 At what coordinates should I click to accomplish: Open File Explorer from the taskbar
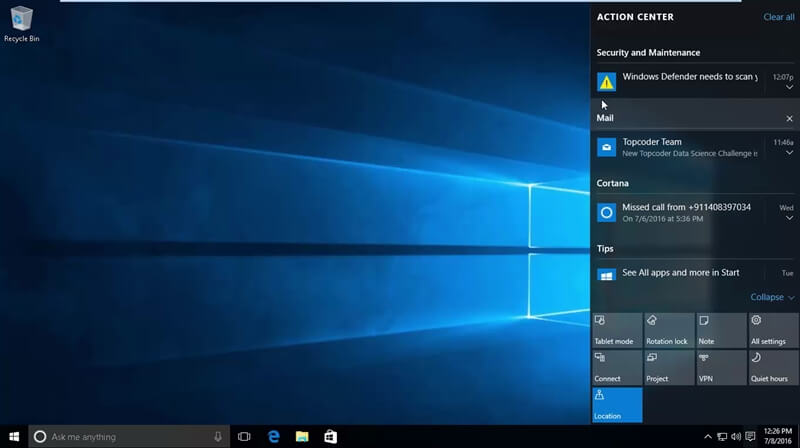coord(302,437)
